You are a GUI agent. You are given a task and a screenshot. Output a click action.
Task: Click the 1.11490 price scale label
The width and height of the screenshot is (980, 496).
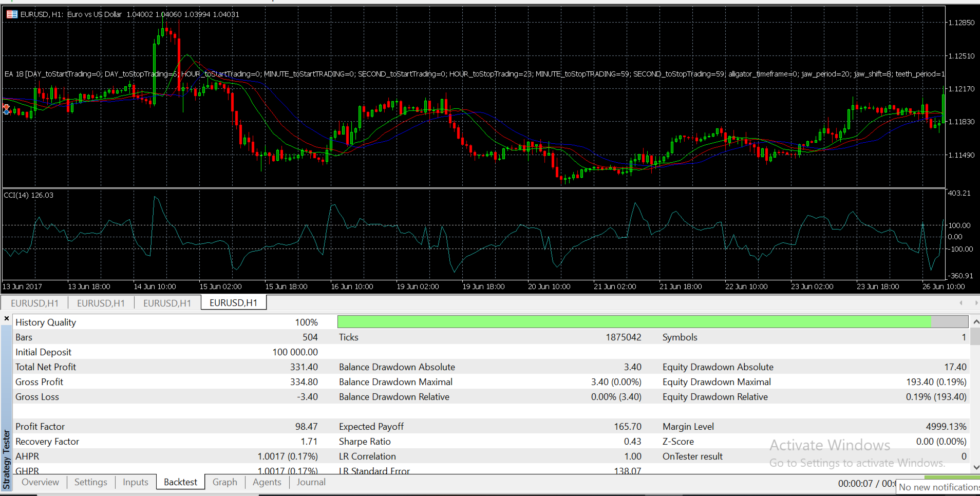(x=961, y=155)
